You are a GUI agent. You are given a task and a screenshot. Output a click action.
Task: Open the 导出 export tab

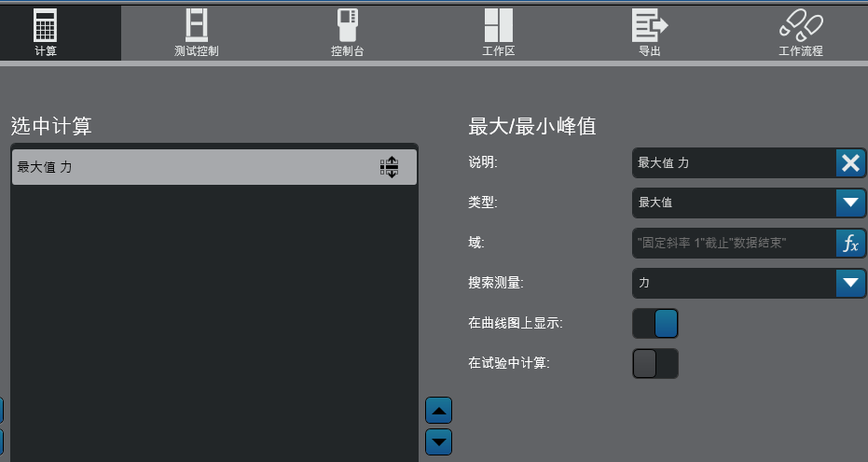tap(649, 33)
